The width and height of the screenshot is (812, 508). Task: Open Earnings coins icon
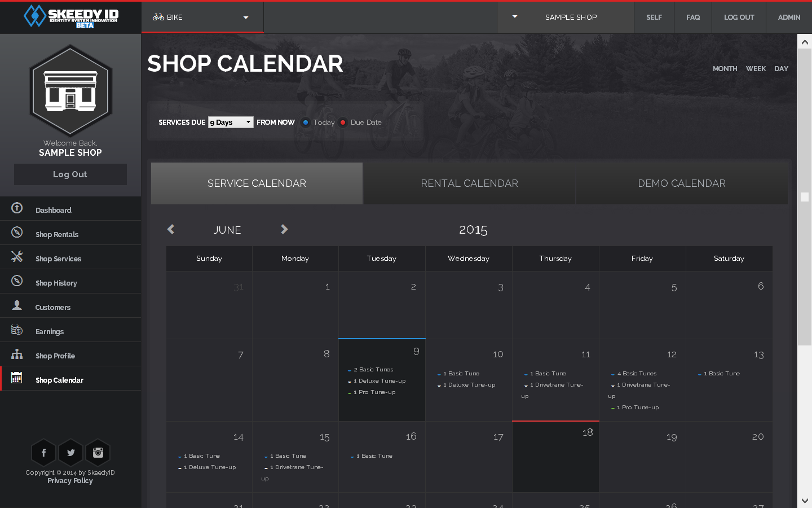(x=17, y=330)
